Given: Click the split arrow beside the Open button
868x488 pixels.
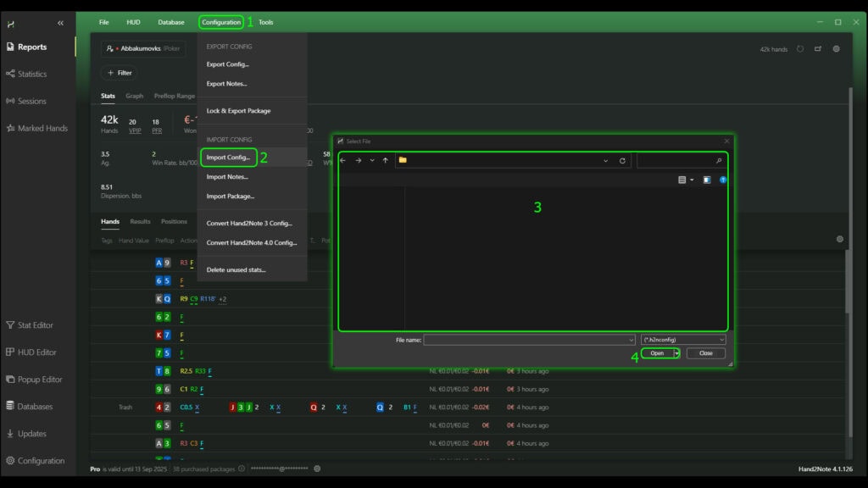Looking at the screenshot, I should point(676,353).
